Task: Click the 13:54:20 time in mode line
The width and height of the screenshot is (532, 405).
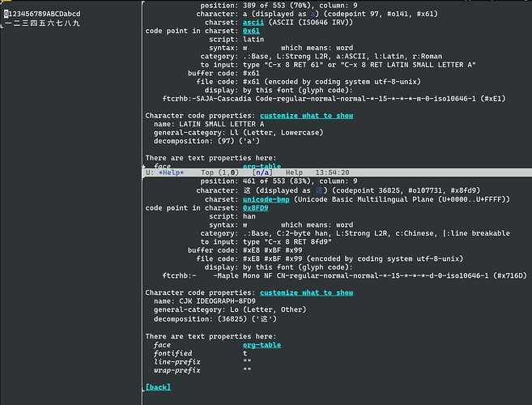Action: tap(332, 173)
